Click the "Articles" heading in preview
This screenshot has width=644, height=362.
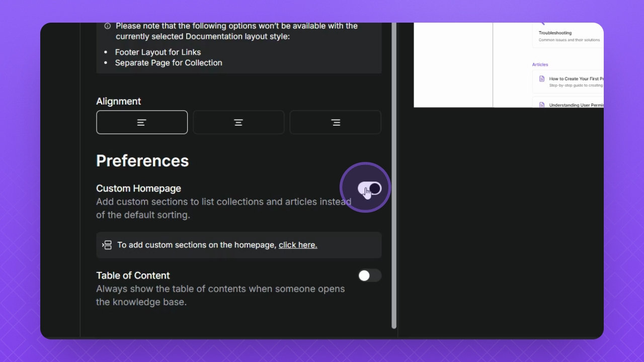point(540,64)
